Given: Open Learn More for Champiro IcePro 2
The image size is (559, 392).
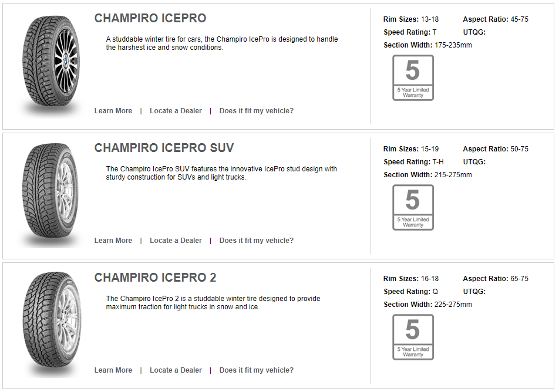Looking at the screenshot, I should point(113,370).
